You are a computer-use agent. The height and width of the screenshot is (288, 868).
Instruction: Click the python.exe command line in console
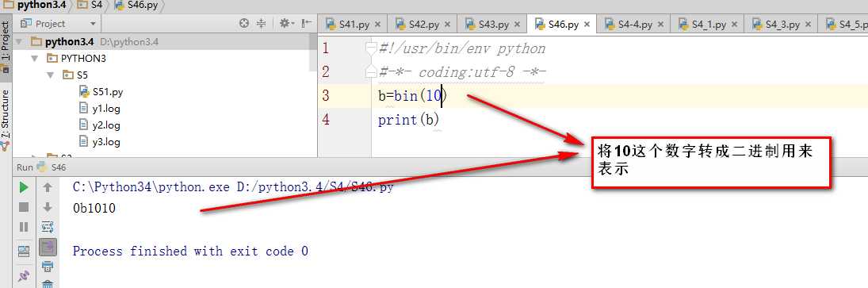pyautogui.click(x=233, y=187)
